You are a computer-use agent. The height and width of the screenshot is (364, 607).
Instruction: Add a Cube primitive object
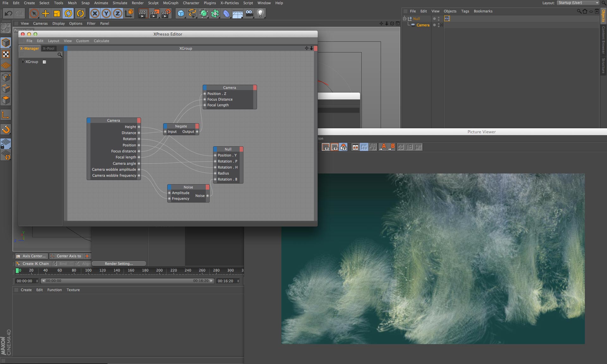point(181,13)
